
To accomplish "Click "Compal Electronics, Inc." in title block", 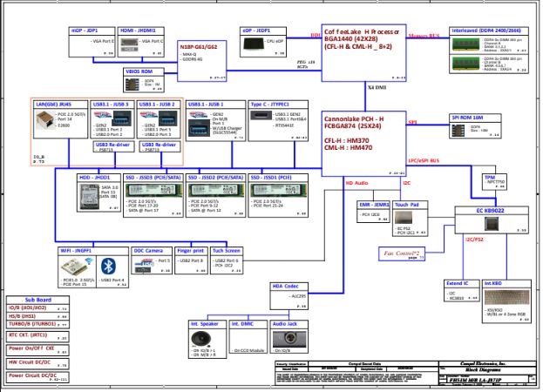I will [483, 363].
